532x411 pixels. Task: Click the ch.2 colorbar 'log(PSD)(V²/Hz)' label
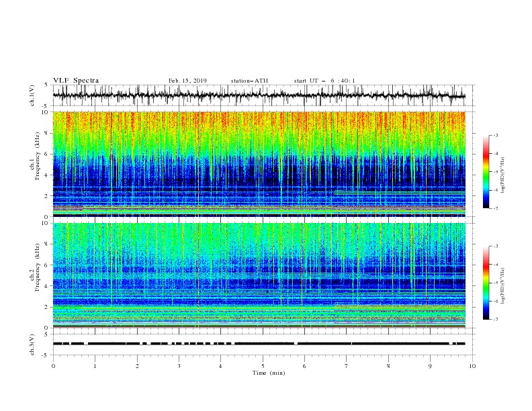tap(503, 286)
